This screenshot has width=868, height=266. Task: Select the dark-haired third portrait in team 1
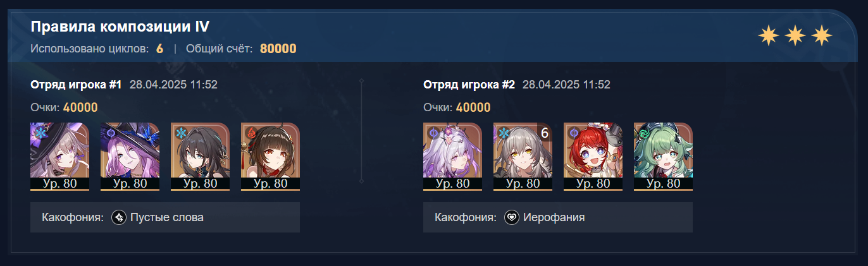[x=200, y=157]
